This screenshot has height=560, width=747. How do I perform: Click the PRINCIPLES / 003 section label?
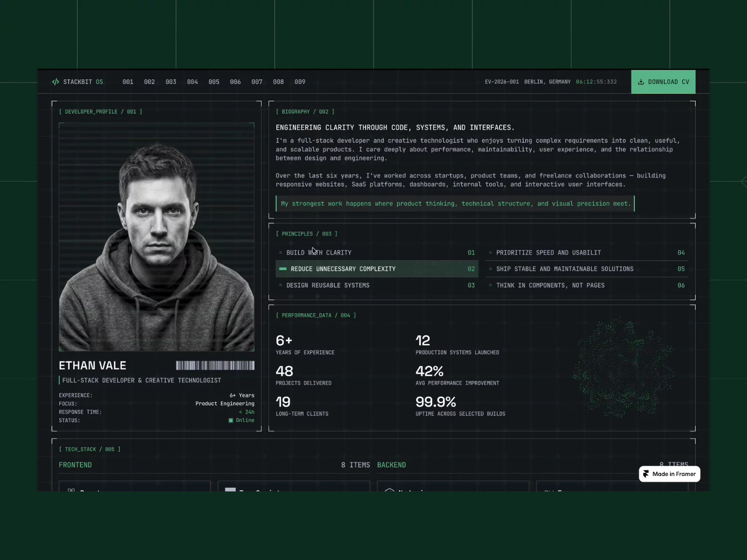pos(307,234)
